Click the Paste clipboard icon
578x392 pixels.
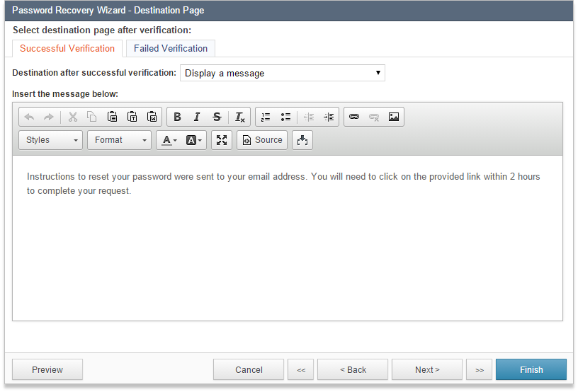[112, 117]
